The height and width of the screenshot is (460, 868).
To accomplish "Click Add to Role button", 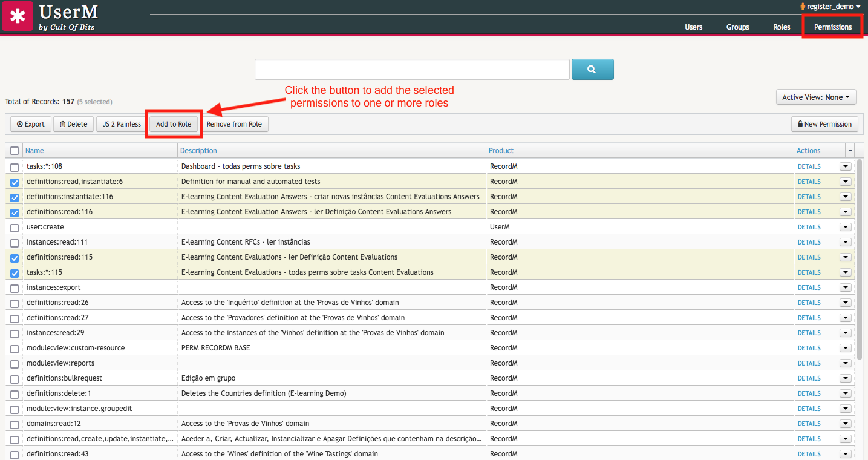I will (174, 124).
